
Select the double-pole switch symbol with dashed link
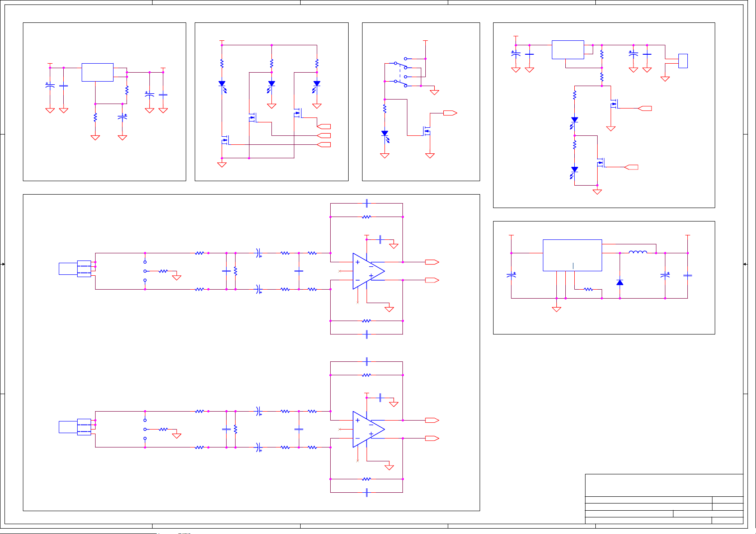click(x=401, y=72)
